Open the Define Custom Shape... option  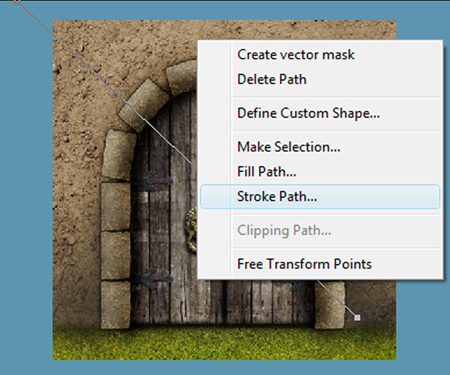[x=308, y=113]
